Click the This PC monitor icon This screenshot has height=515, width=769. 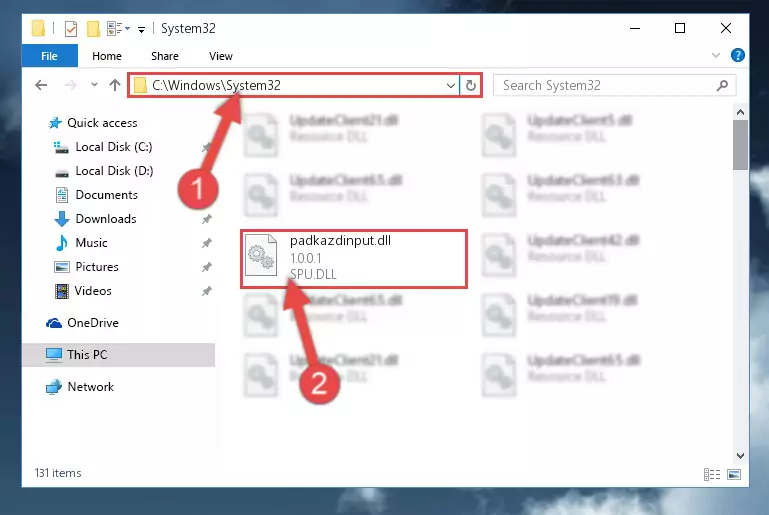pos(54,355)
